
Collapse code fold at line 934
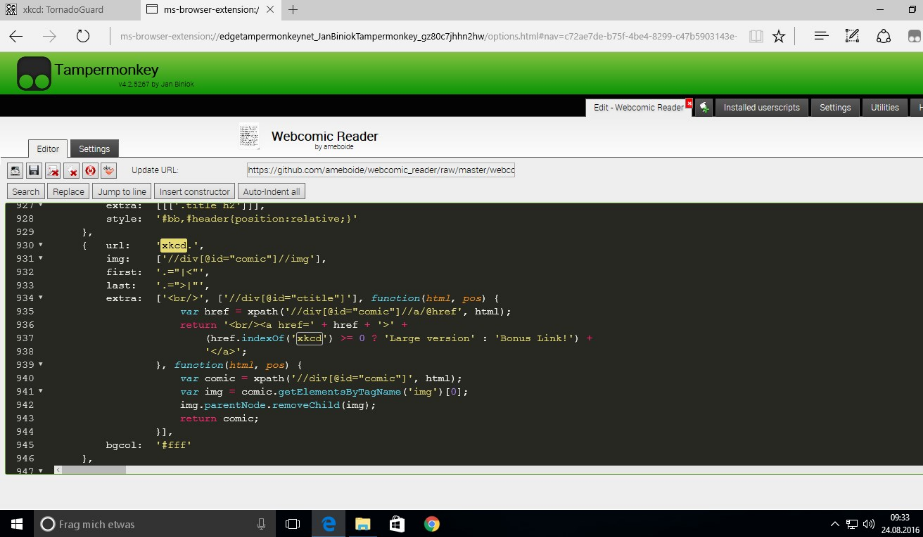click(x=41, y=298)
